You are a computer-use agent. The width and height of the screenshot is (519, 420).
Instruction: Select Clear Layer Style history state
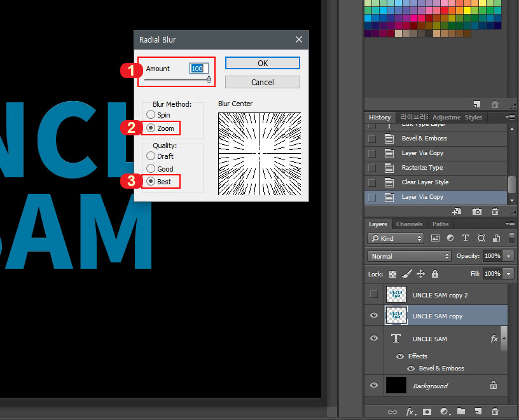[x=436, y=182]
